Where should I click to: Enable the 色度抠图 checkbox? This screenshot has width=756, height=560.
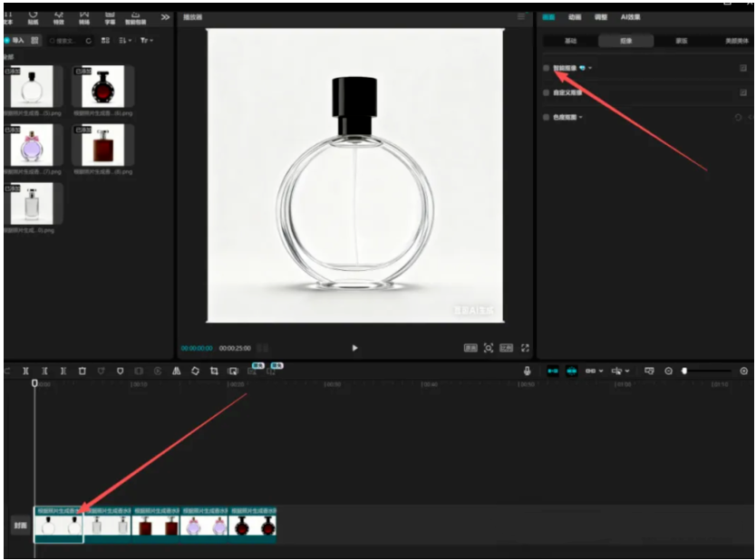[x=546, y=117]
